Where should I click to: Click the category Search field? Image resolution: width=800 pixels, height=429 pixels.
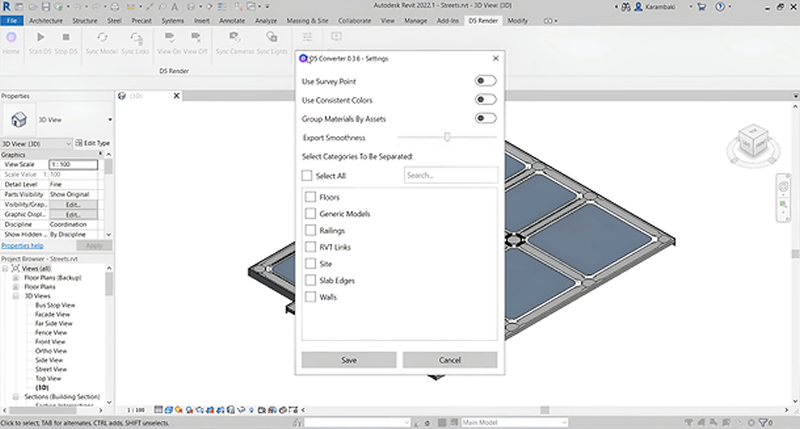pyautogui.click(x=451, y=175)
